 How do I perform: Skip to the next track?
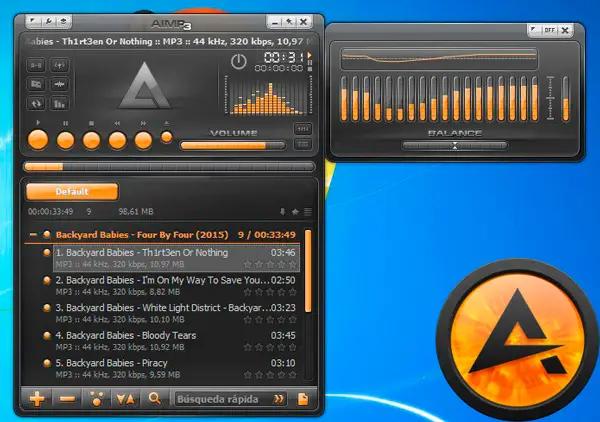[x=143, y=140]
